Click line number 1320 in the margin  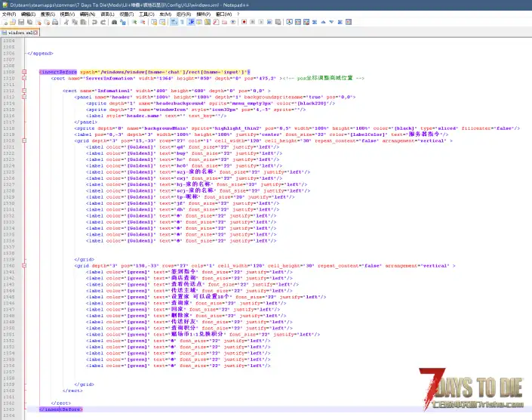coord(9,141)
